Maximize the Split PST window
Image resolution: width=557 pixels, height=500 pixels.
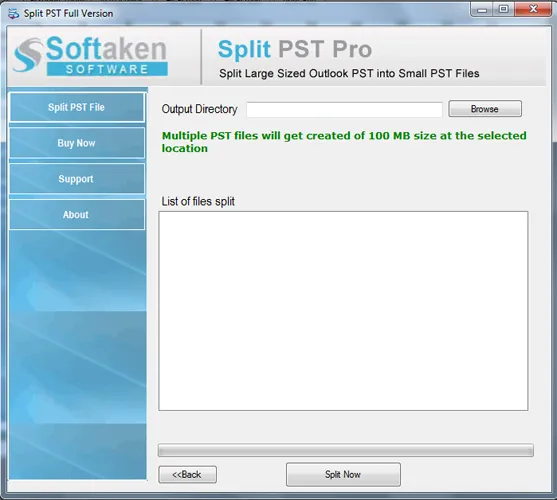click(x=503, y=9)
